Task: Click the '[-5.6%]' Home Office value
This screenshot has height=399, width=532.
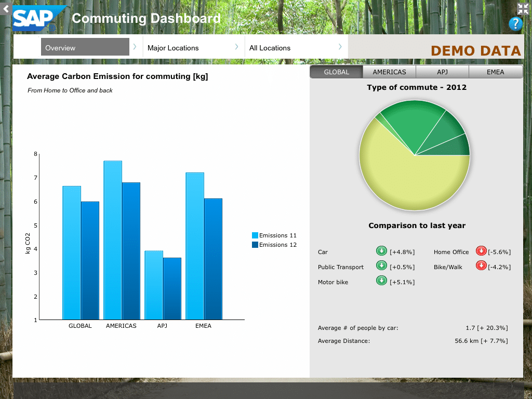Action: click(499, 252)
